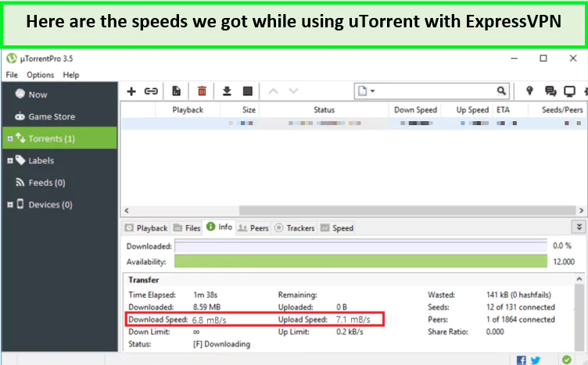Click the horizontal scrollbar right arrow
This screenshot has height=365, width=588.
(x=581, y=210)
